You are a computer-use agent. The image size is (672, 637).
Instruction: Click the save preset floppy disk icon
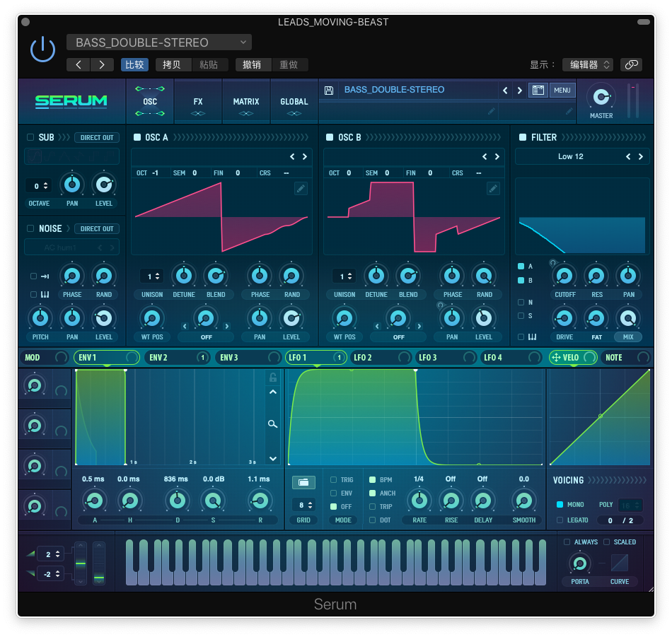[x=329, y=90]
